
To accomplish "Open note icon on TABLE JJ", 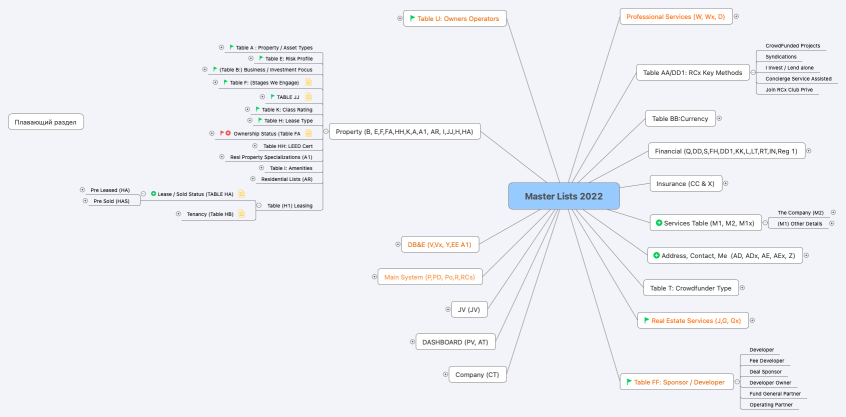I will (309, 97).
